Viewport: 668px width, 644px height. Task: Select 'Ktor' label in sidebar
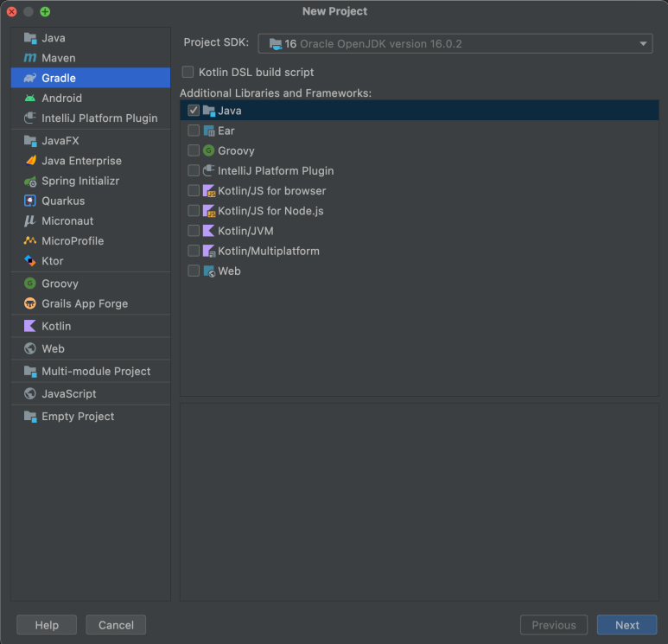click(x=53, y=261)
